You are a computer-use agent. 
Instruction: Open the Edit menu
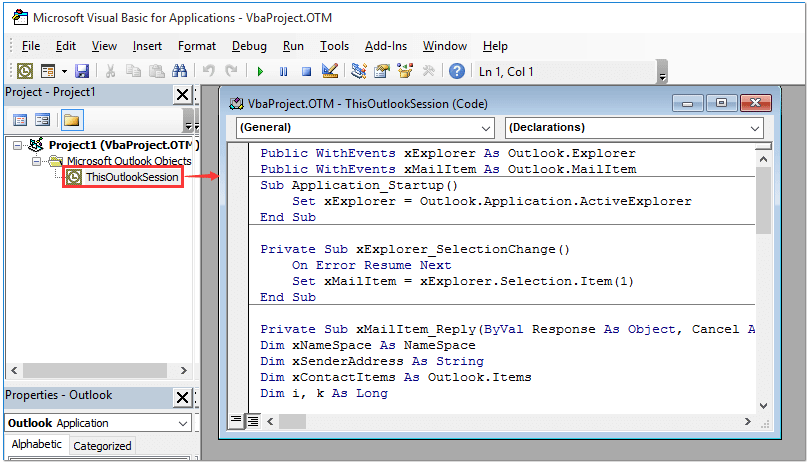pyautogui.click(x=66, y=46)
